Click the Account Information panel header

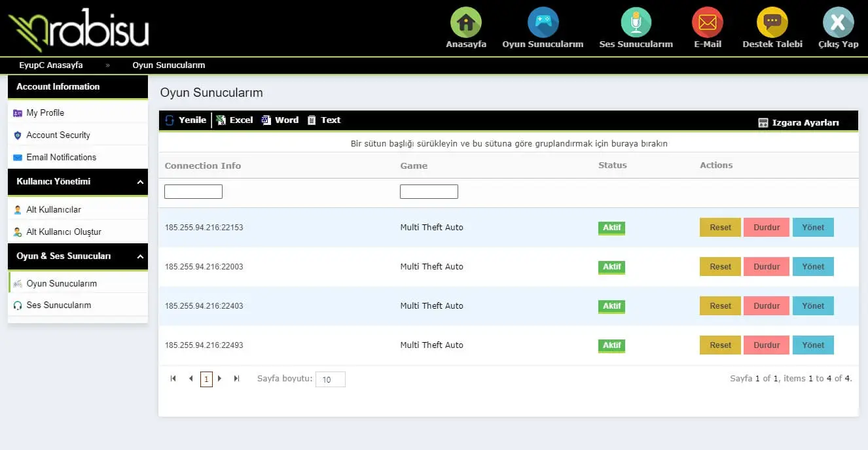pos(78,87)
